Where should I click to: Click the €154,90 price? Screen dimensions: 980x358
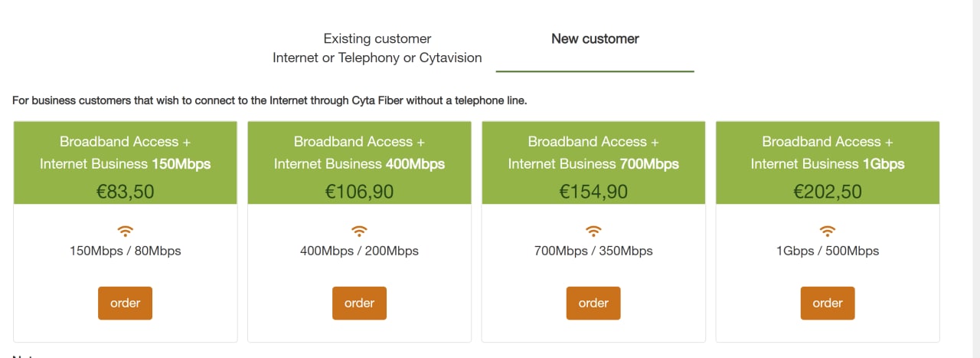click(x=593, y=192)
